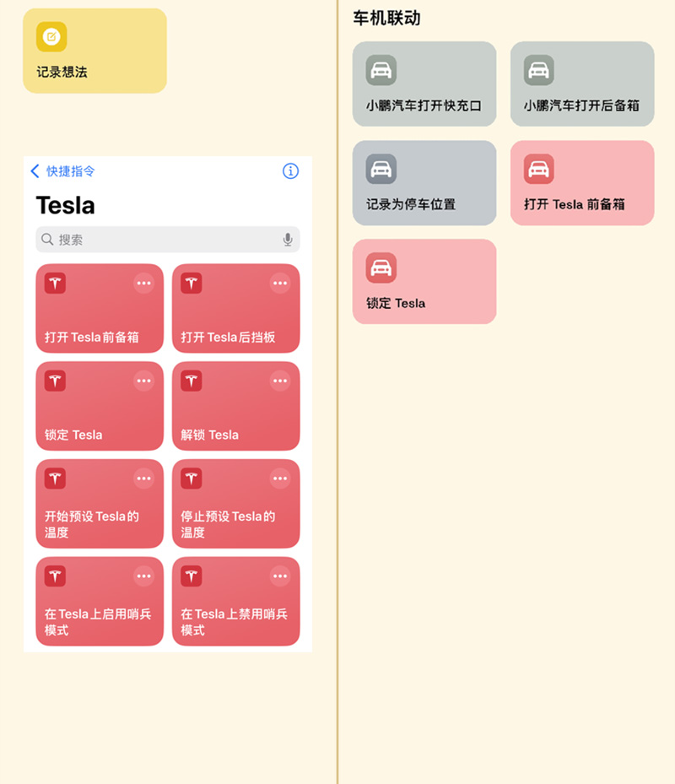This screenshot has height=784, width=675.
Task: Click Tesla logo on 打开 Tesla前备箱 tile
Action: [56, 284]
